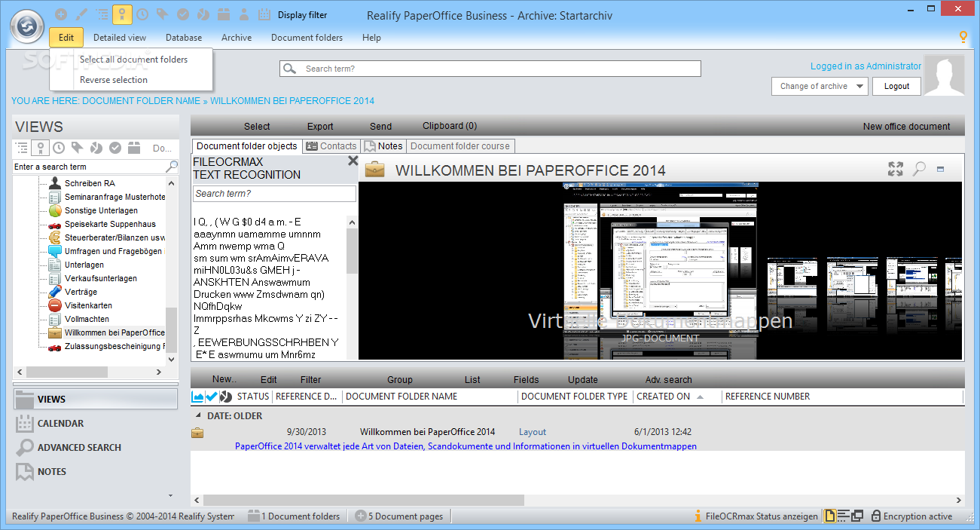Click the Display filter label
The height and width of the screenshot is (530, 980).
pos(303,15)
